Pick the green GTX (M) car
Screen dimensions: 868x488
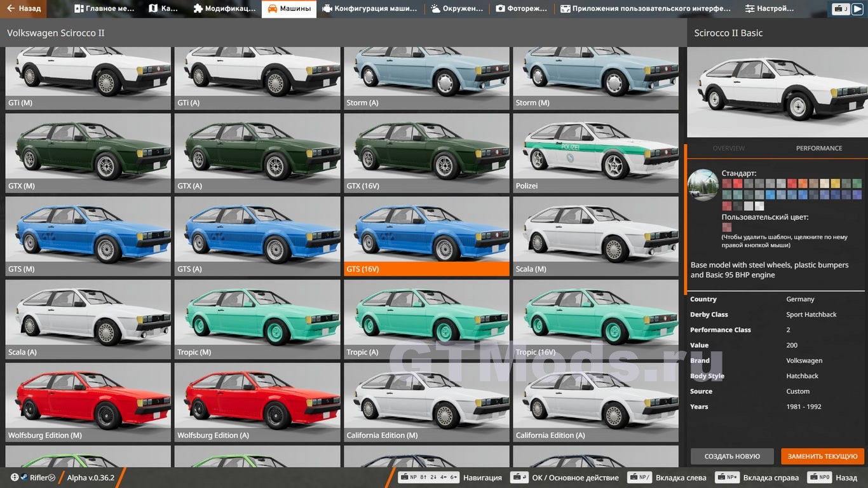coord(88,153)
